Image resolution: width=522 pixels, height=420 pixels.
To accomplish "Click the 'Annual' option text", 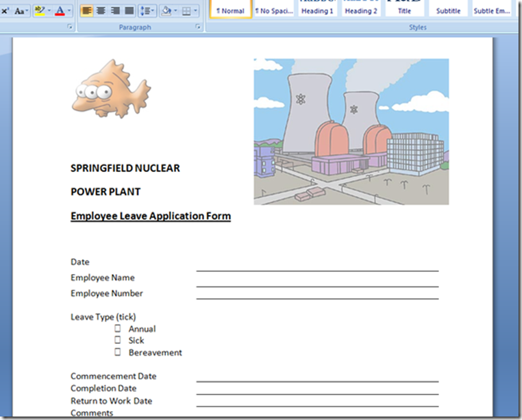I will (x=142, y=329).
